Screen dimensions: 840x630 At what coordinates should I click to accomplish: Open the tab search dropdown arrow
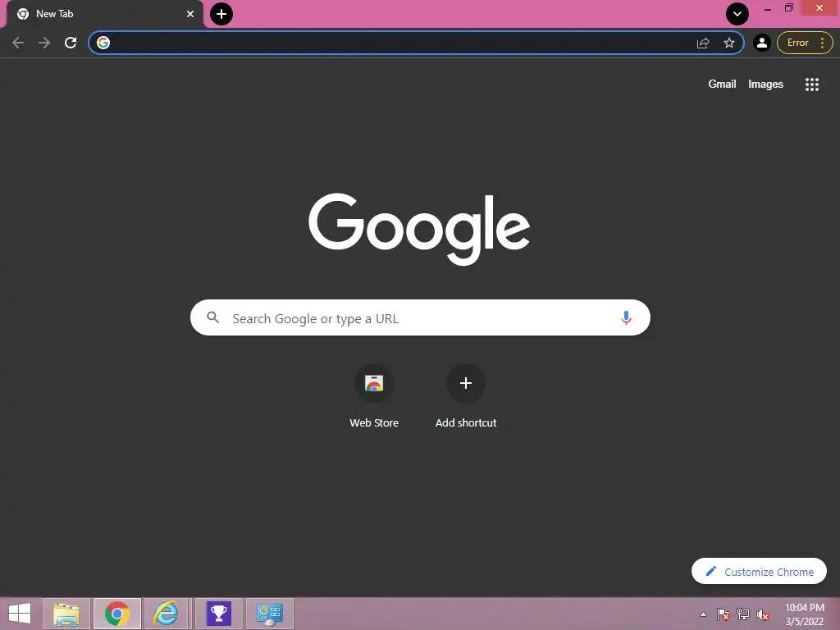coord(737,14)
